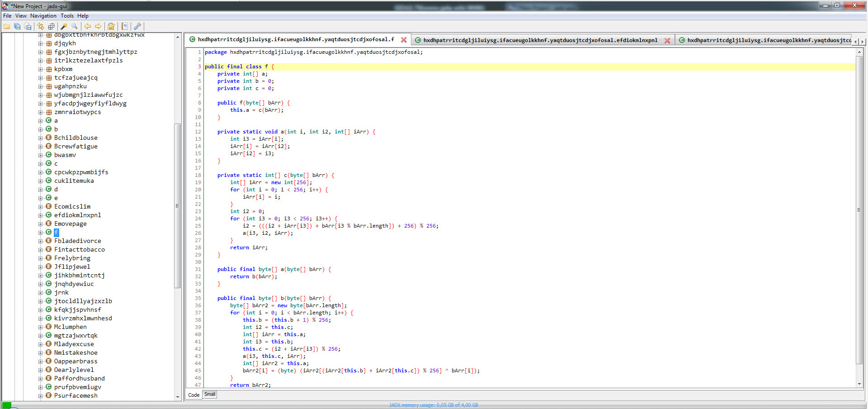The image size is (868, 409).
Task: Click 'public final class f' code line
Action: click(x=239, y=67)
